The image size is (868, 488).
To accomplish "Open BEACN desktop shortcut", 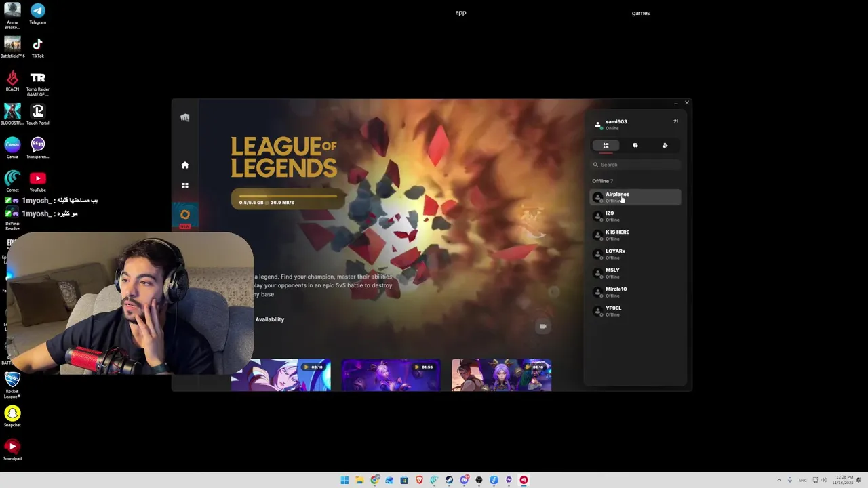I will coord(12,81).
